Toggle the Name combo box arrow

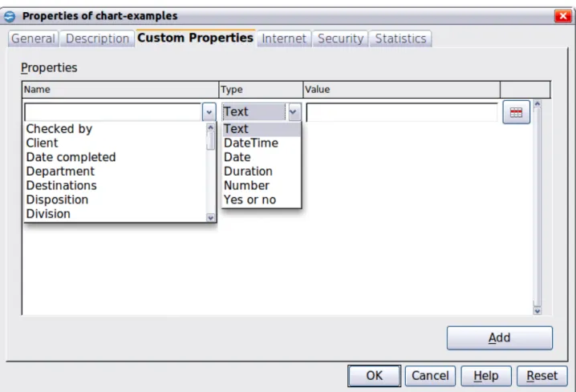coord(209,112)
